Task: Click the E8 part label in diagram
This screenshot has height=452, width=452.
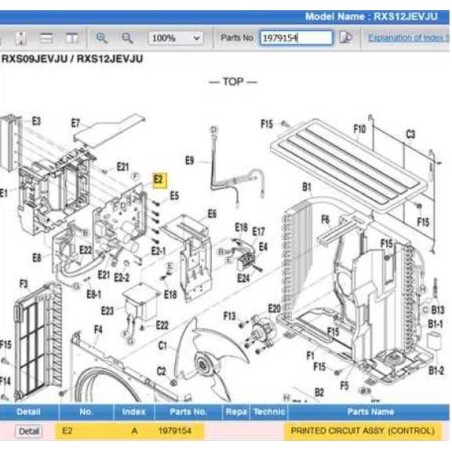Action: [x=37, y=257]
